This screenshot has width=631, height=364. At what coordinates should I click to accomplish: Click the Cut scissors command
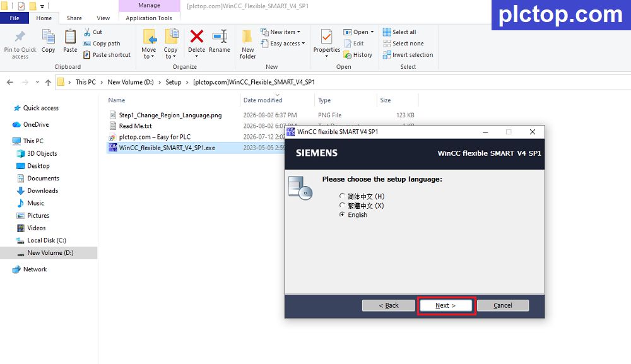[x=93, y=32]
